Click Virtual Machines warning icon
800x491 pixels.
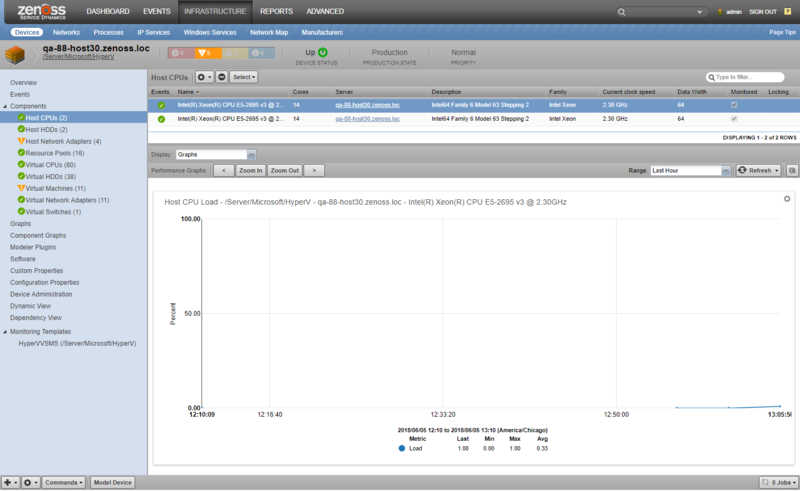tap(21, 188)
